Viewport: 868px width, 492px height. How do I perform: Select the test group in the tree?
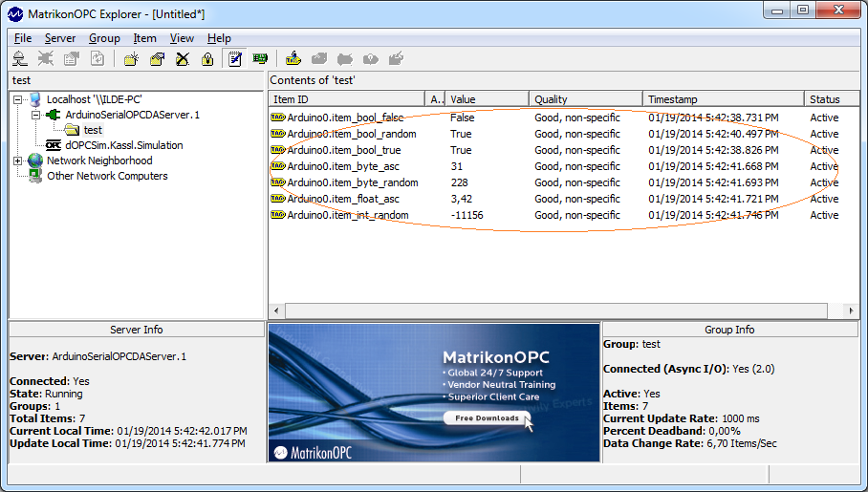pyautogui.click(x=93, y=130)
